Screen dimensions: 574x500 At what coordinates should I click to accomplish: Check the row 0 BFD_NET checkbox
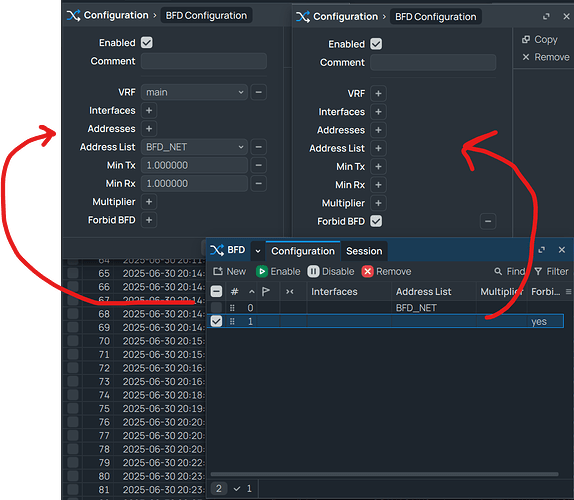pos(216,307)
